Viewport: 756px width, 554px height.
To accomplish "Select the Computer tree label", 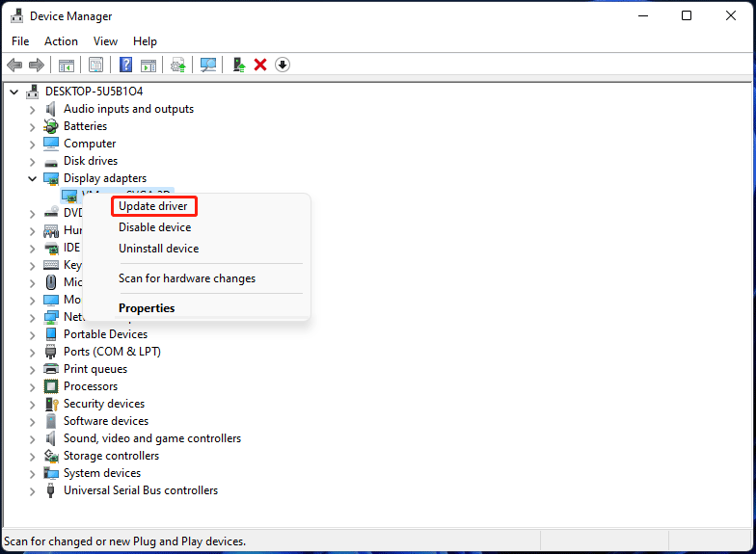I will point(90,144).
